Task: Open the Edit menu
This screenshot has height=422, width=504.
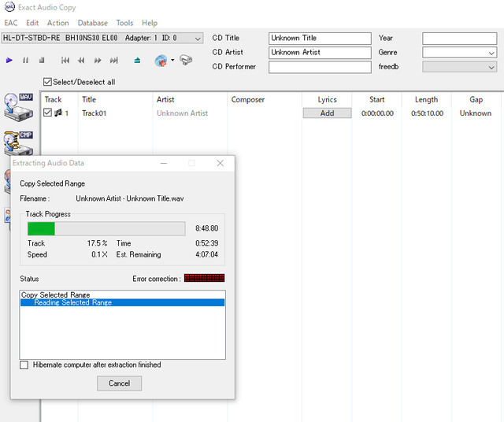Action: (32, 23)
